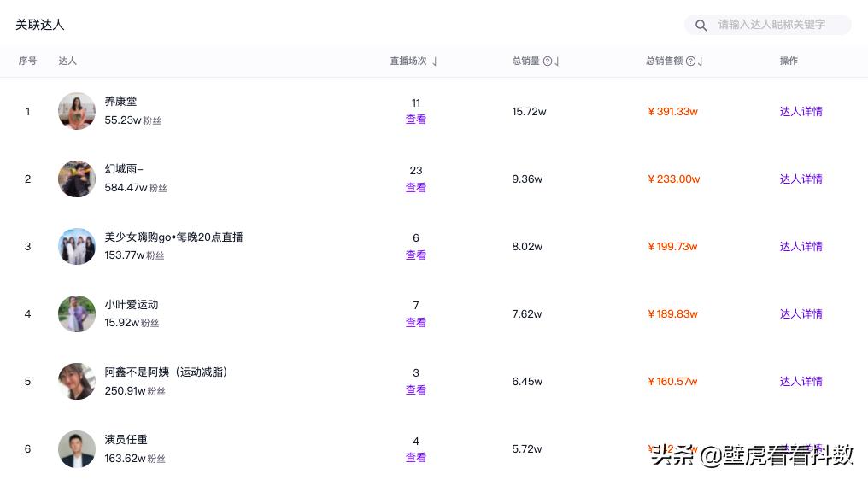Open 养康堂 avatar thumbnail
868x480 pixels.
(77, 111)
